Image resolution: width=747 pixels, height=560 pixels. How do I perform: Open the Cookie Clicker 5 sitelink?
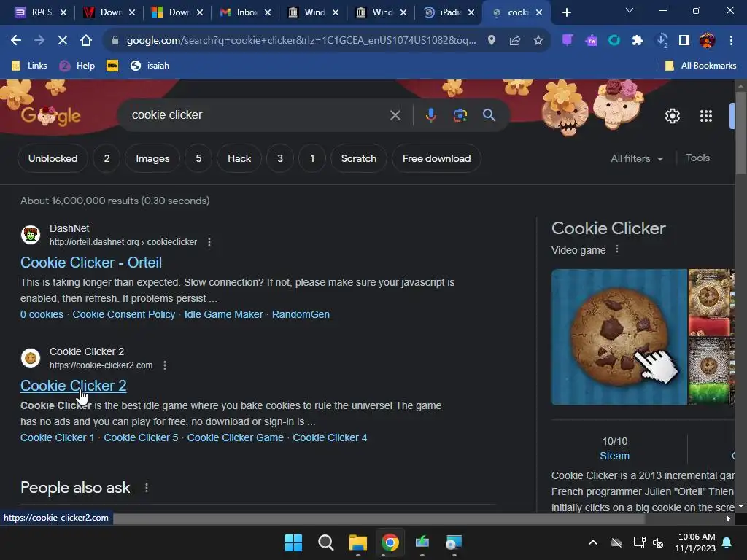(141, 437)
